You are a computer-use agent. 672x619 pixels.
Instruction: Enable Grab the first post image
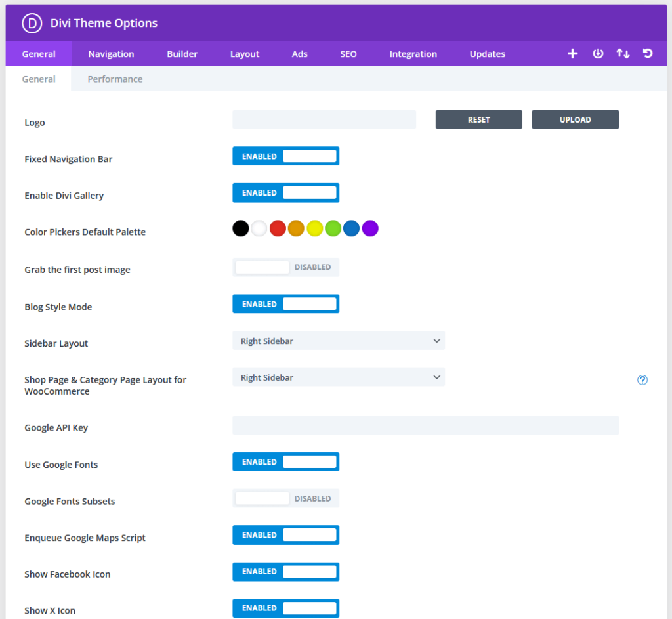[x=286, y=267]
